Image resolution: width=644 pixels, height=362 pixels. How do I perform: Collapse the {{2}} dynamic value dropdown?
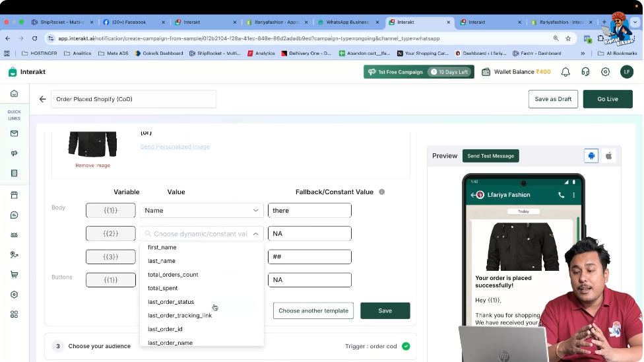pos(255,234)
